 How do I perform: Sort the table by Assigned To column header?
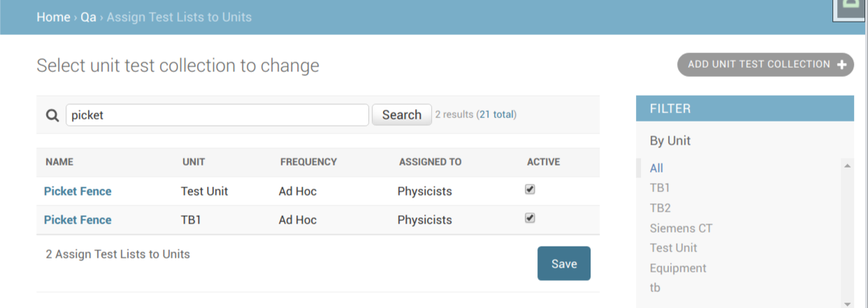430,162
